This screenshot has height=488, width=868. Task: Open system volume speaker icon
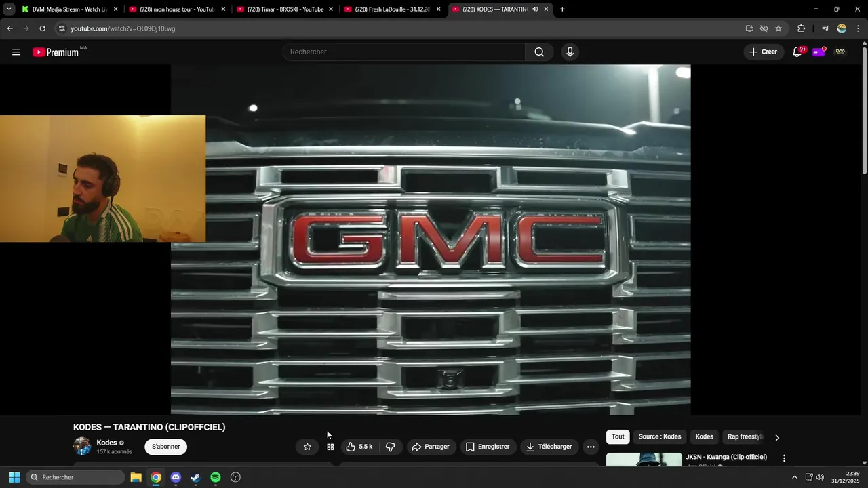820,477
